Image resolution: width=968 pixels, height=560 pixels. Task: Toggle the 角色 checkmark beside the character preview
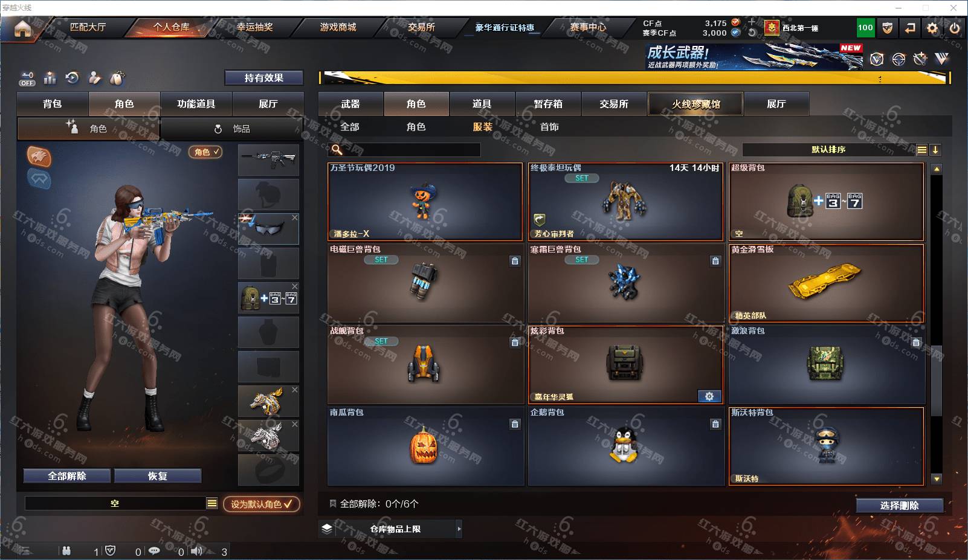(205, 152)
